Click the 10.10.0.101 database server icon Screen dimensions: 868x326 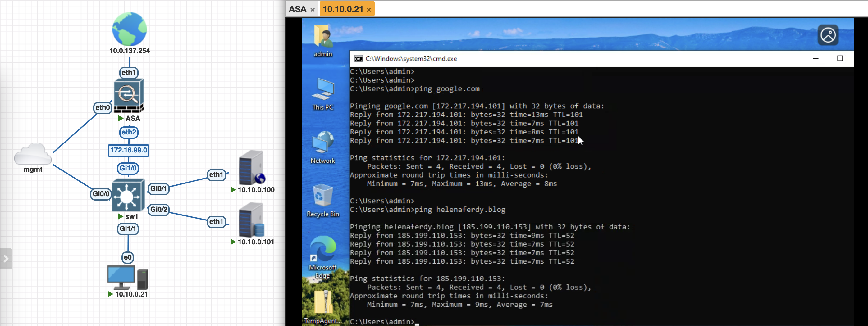click(251, 220)
